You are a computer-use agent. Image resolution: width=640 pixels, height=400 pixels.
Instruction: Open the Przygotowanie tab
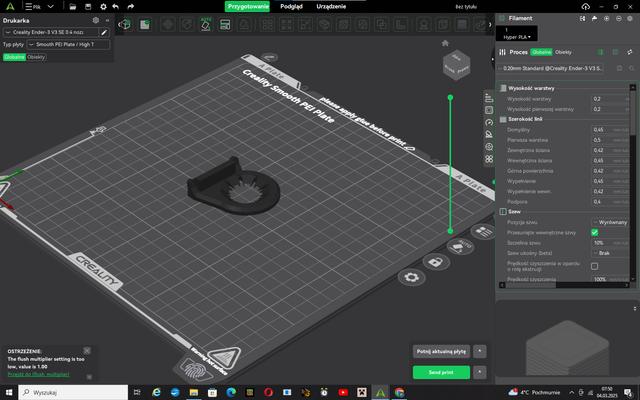[x=247, y=7]
